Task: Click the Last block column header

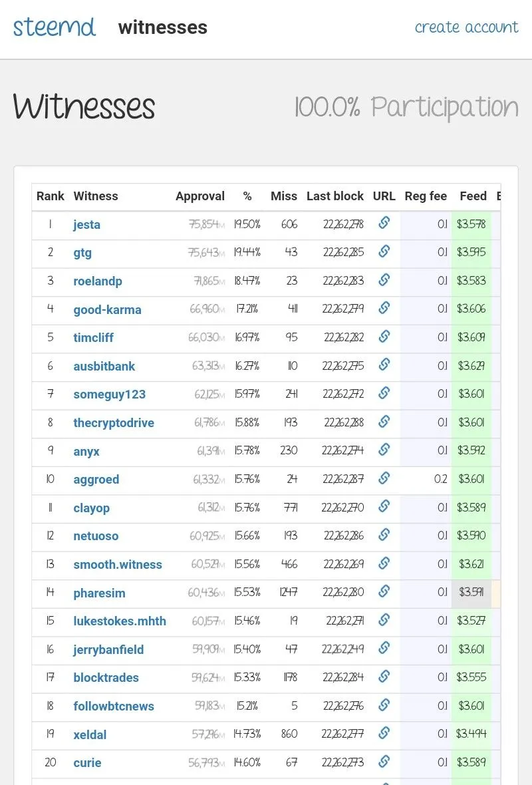Action: tap(334, 196)
